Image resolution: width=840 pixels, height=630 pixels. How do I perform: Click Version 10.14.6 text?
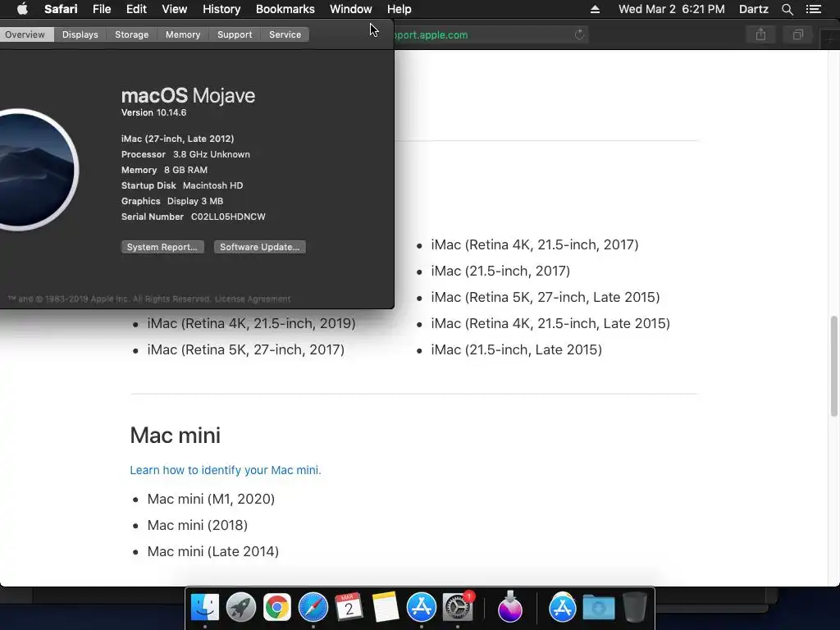[153, 112]
